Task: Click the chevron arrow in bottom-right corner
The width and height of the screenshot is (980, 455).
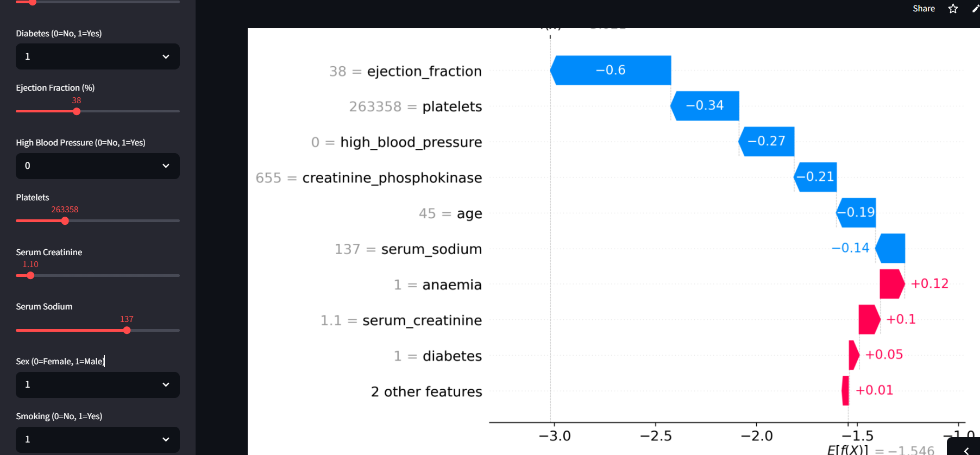Action: pyautogui.click(x=966, y=450)
